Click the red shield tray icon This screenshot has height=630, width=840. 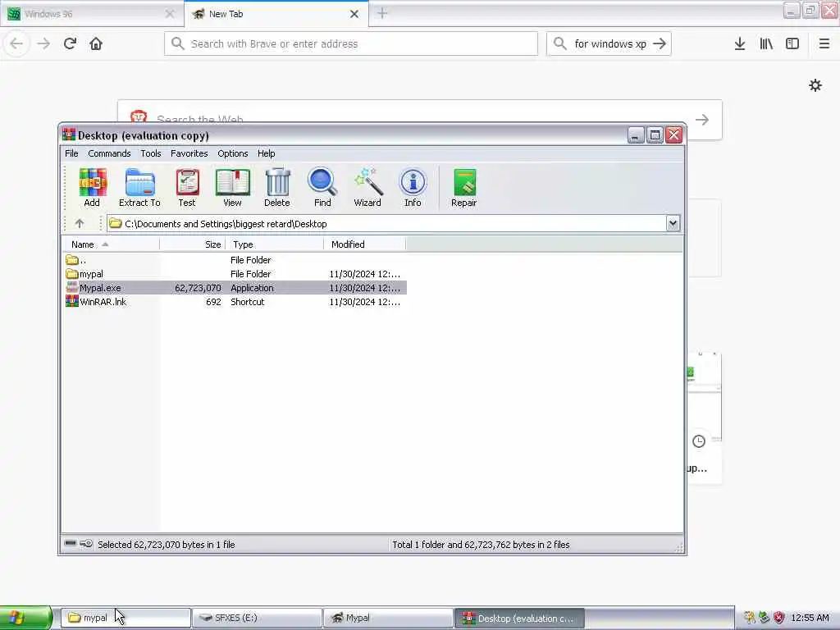(x=779, y=618)
